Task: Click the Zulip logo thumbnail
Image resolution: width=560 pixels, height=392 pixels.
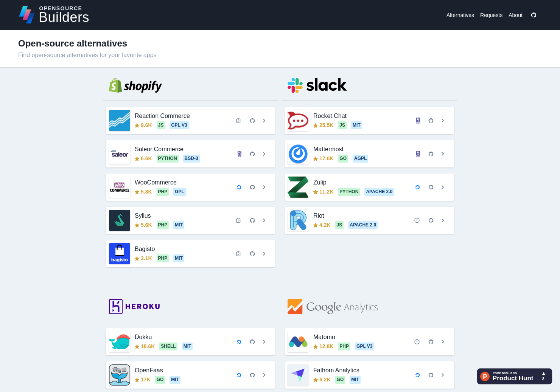Action: coord(298,187)
